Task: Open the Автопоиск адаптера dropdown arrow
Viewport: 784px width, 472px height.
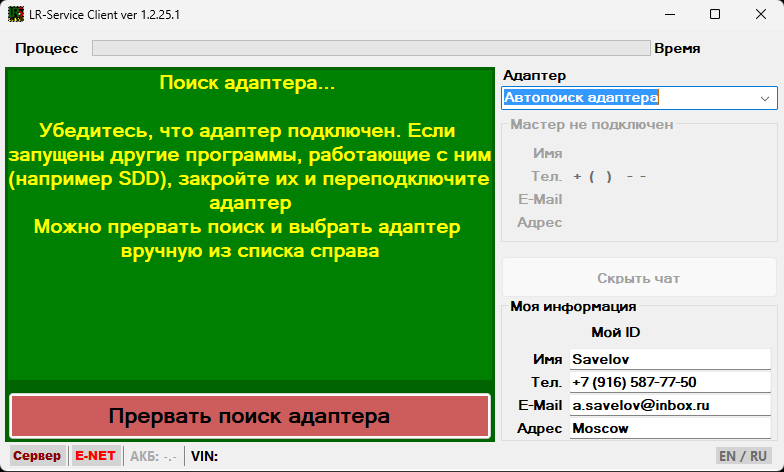Action: (x=765, y=98)
